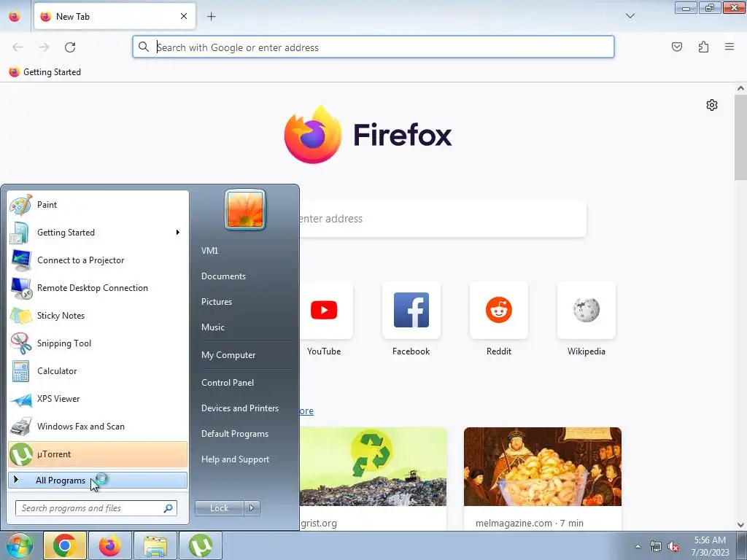Open Sticky Notes
747x560 pixels.
click(x=98, y=315)
